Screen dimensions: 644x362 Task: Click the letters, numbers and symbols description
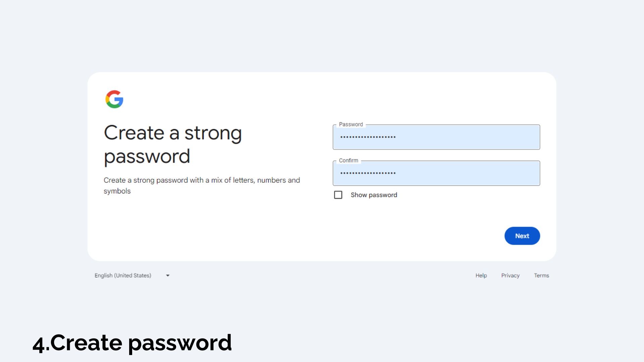click(x=202, y=185)
